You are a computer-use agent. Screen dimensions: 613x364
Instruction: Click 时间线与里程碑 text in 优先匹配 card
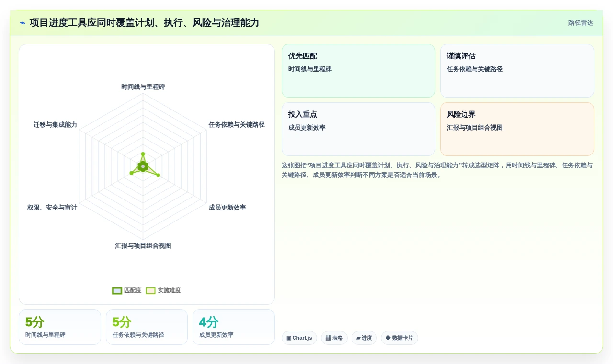pyautogui.click(x=310, y=69)
